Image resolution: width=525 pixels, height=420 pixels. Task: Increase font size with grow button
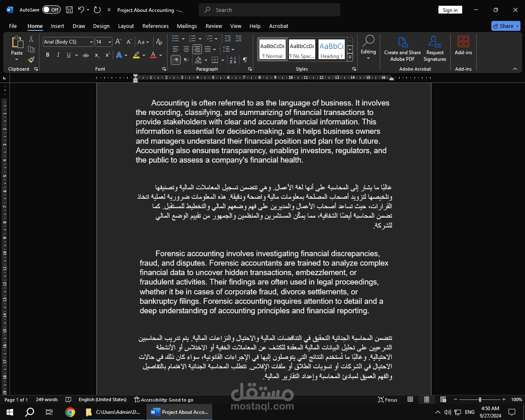click(x=118, y=42)
